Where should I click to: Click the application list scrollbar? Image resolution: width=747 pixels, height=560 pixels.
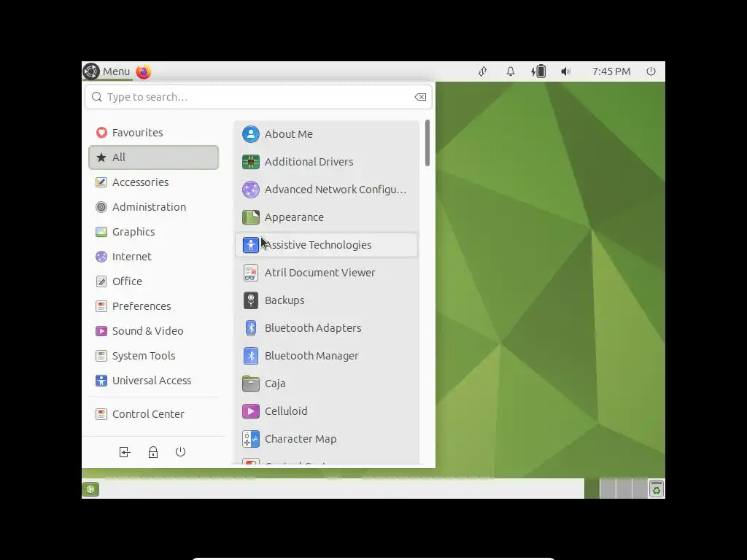coord(427,143)
